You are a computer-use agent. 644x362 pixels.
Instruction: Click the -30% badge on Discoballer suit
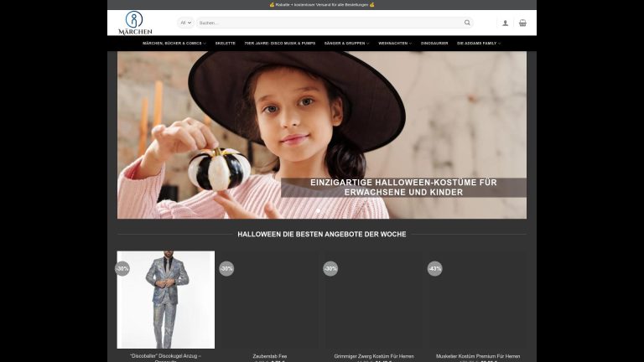[122, 268]
